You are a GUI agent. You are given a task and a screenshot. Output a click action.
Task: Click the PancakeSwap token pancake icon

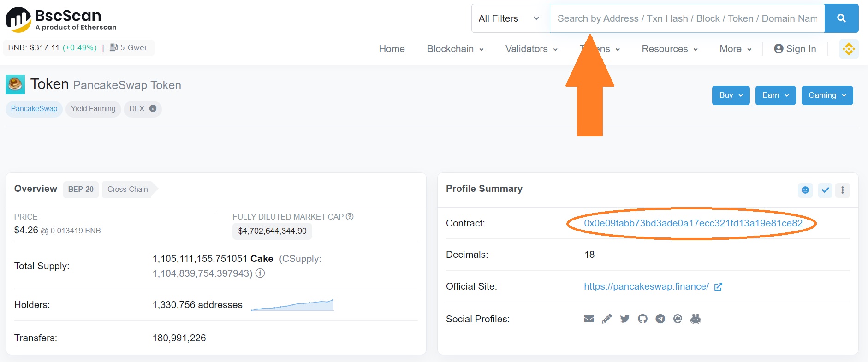click(x=15, y=84)
